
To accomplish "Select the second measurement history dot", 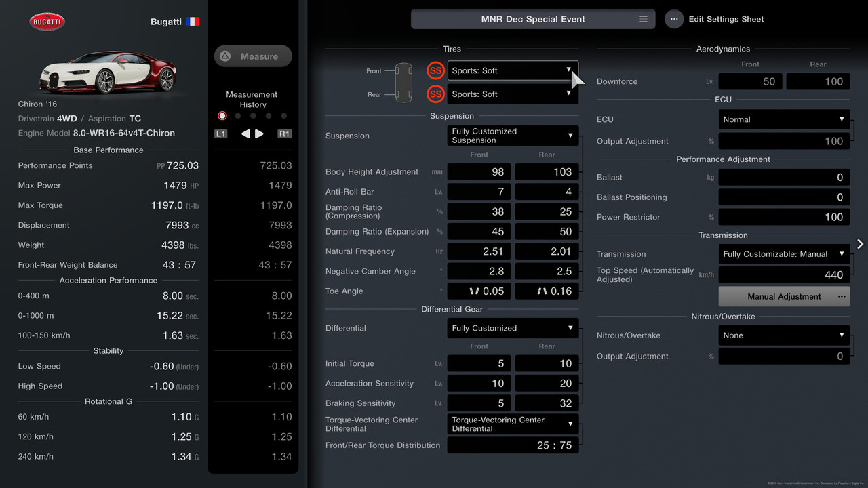I will tap(237, 116).
